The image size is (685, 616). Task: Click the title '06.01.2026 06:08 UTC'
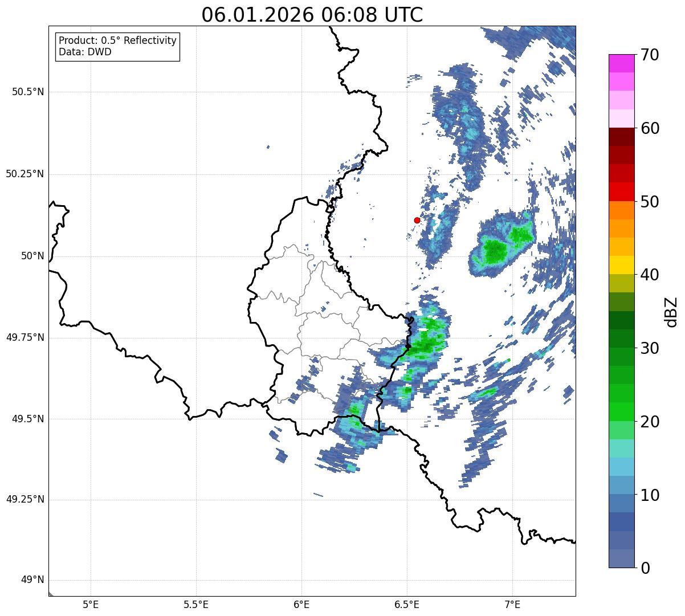312,15
